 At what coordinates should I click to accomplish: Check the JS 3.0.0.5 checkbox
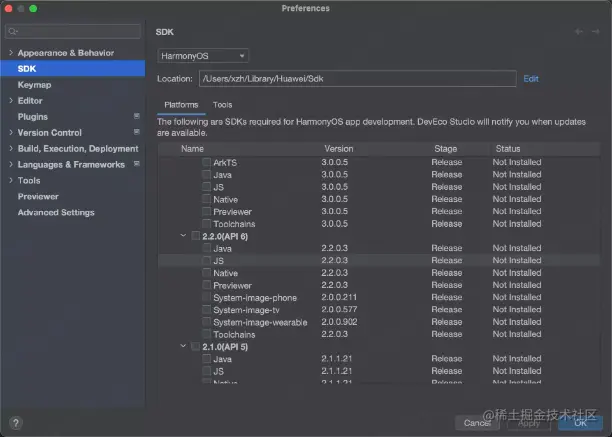click(x=206, y=187)
